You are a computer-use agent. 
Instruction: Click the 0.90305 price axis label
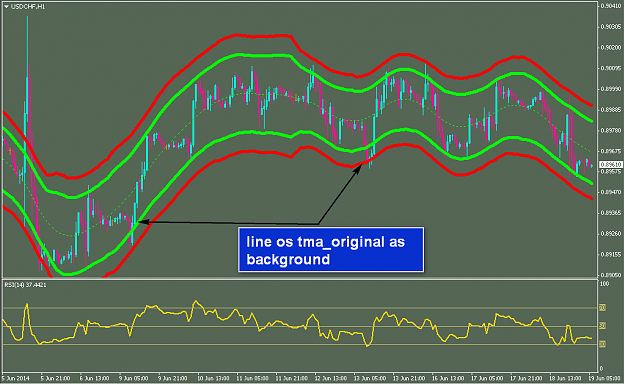click(x=611, y=27)
